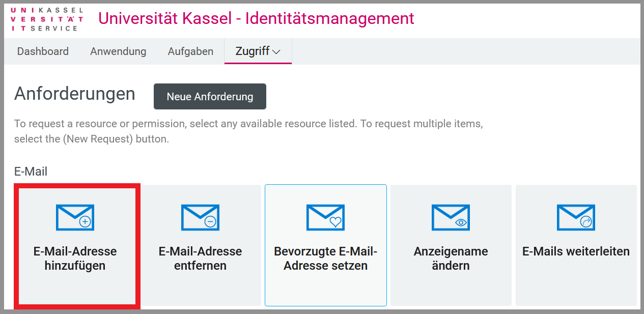644x314 pixels.
Task: Open the Dashboard tab
Action: point(43,51)
